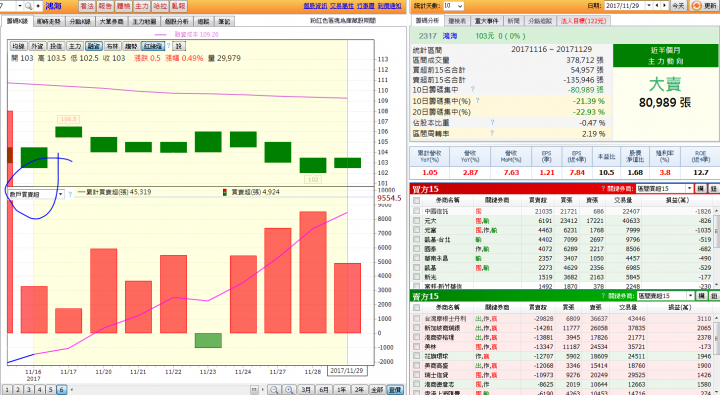Toggle the 外資 chart overlay
The height and width of the screenshot is (395, 720).
tap(37, 46)
